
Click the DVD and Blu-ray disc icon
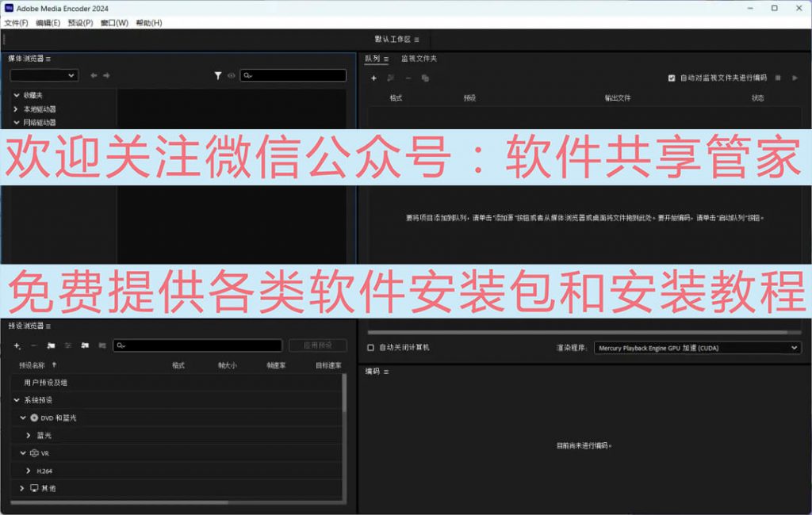(x=34, y=418)
